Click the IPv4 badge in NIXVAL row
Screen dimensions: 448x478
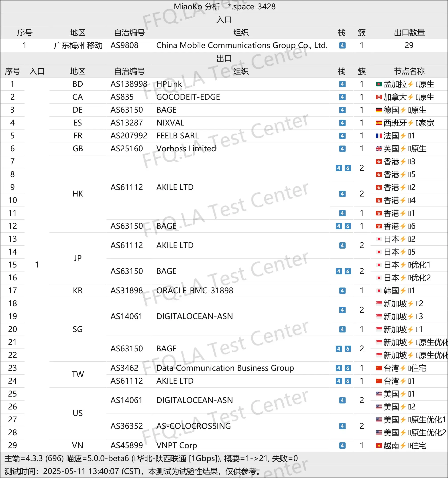(x=342, y=123)
